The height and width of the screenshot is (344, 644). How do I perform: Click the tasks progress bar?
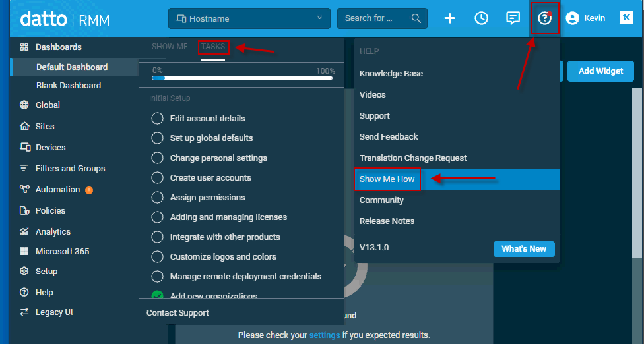[242, 78]
